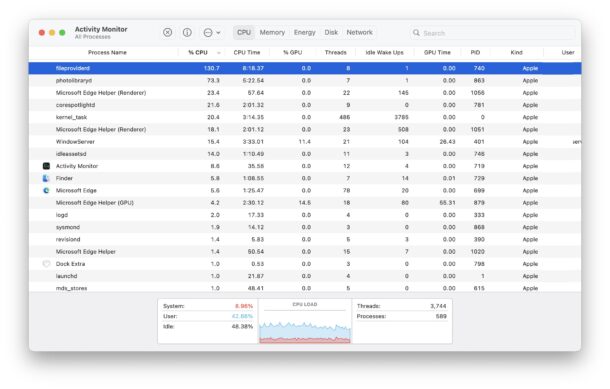Image resolution: width=610 pixels, height=389 pixels.
Task: Select the kernel_task process row
Action: pos(305,117)
